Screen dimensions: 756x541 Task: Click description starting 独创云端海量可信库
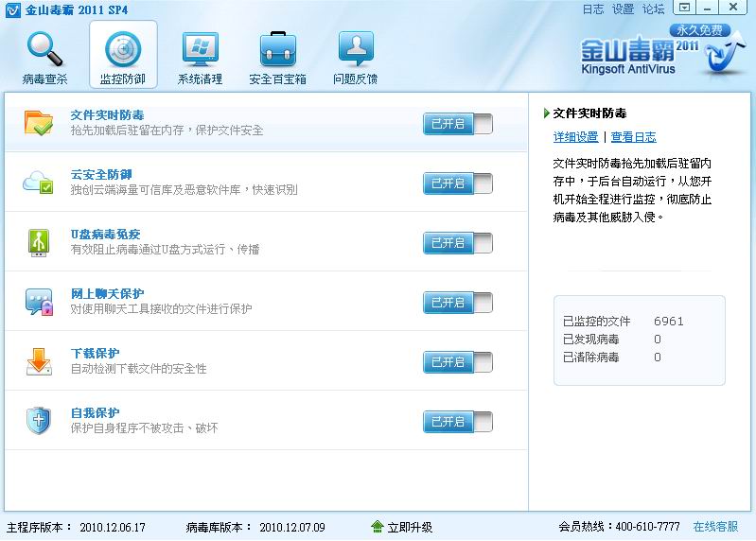pos(184,190)
